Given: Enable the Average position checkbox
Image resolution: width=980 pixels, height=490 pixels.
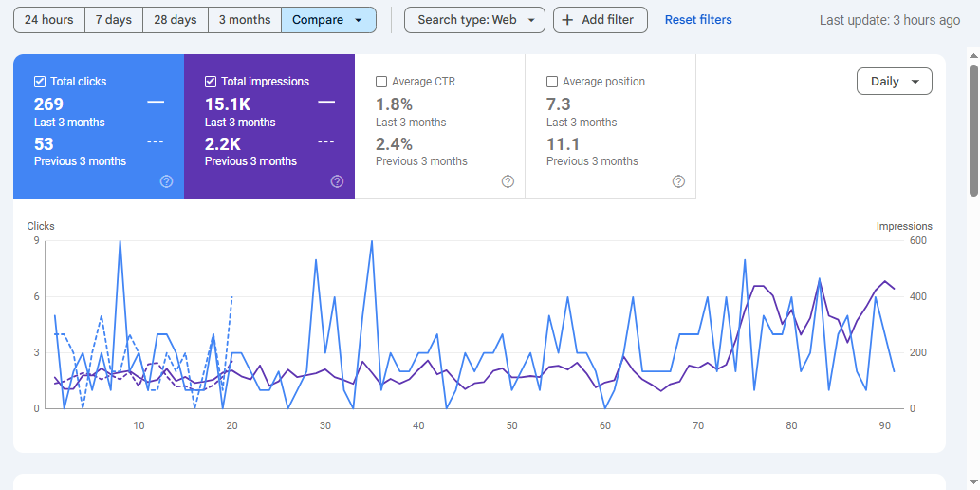Looking at the screenshot, I should 552,82.
